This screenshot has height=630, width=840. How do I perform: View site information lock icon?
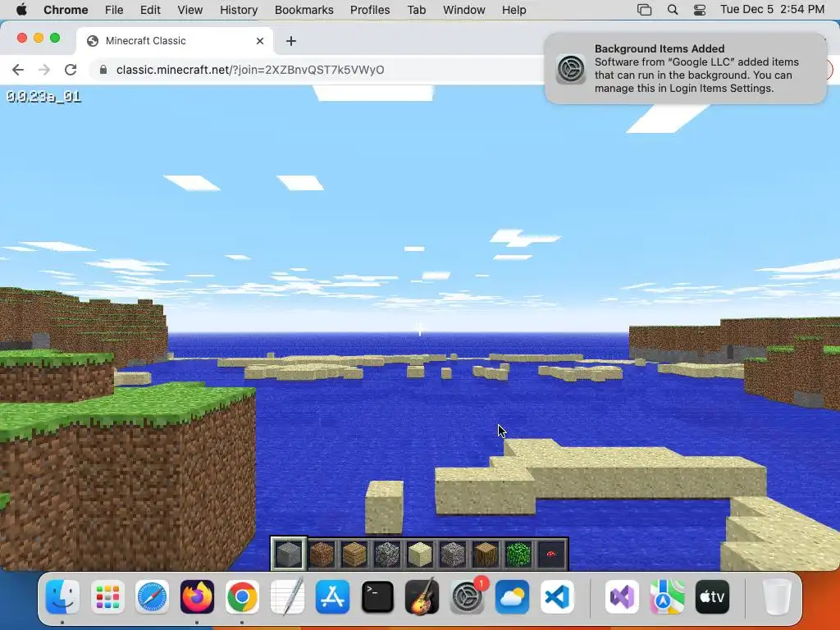(103, 70)
